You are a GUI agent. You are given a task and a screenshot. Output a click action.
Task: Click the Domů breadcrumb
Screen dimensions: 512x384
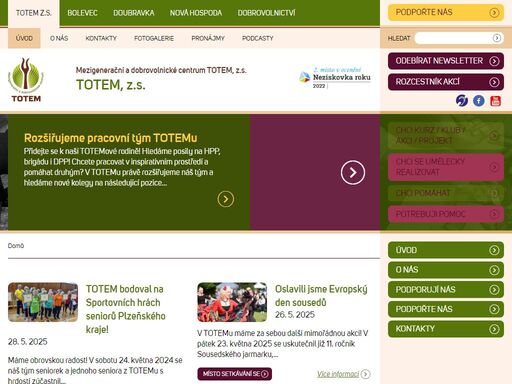[16, 246]
